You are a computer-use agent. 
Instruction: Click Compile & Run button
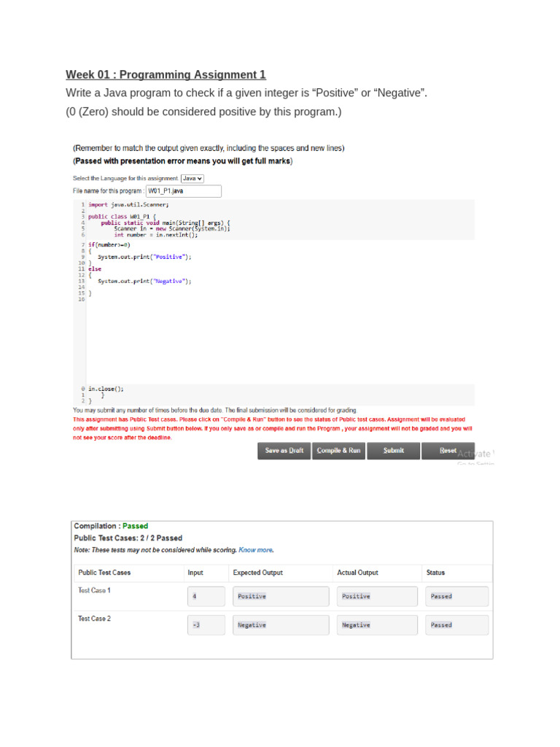tap(338, 451)
